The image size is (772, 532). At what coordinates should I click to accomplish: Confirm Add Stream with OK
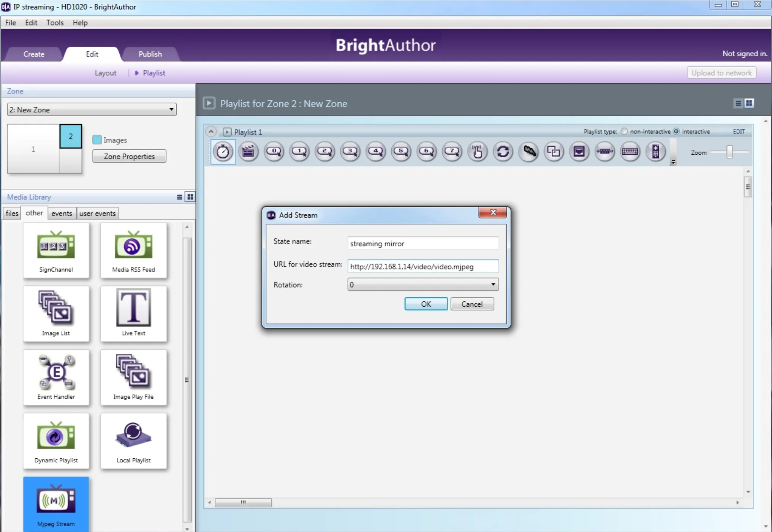[x=426, y=304]
